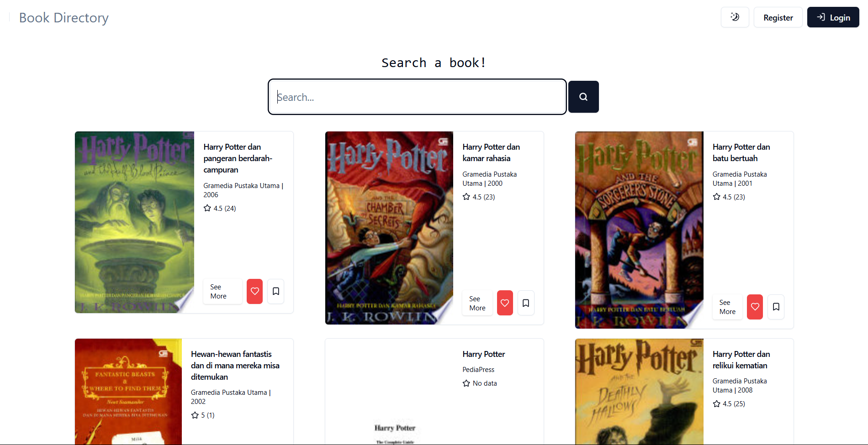
Task: Open the Login page
Action: (833, 17)
